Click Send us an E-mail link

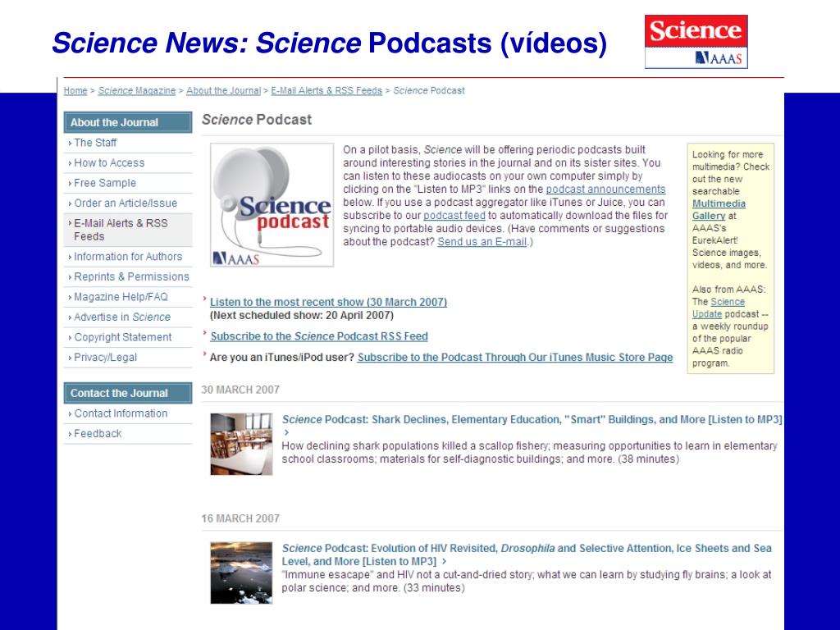point(482,242)
